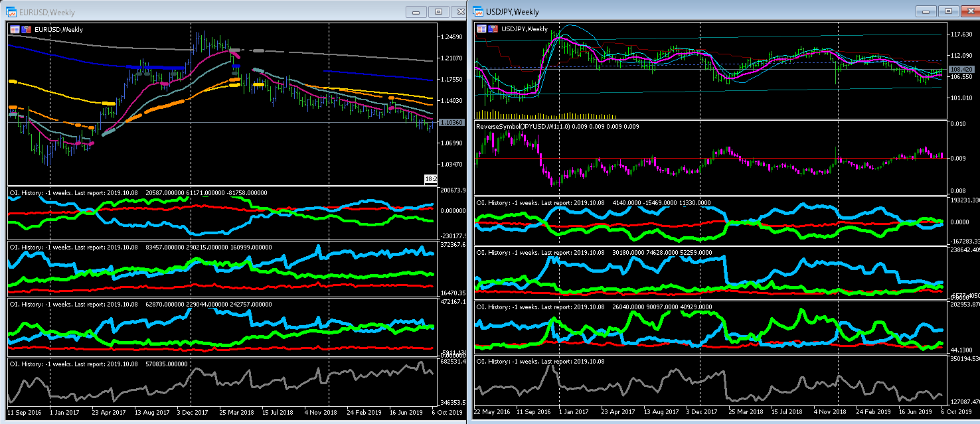The image size is (980, 424).
Task: Select the USDJPY,Weekly window title bar text
Action: (513, 12)
